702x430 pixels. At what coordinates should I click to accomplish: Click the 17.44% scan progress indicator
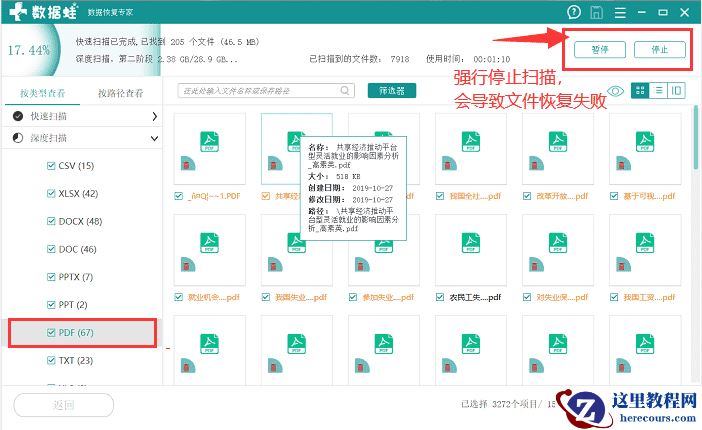[x=29, y=50]
